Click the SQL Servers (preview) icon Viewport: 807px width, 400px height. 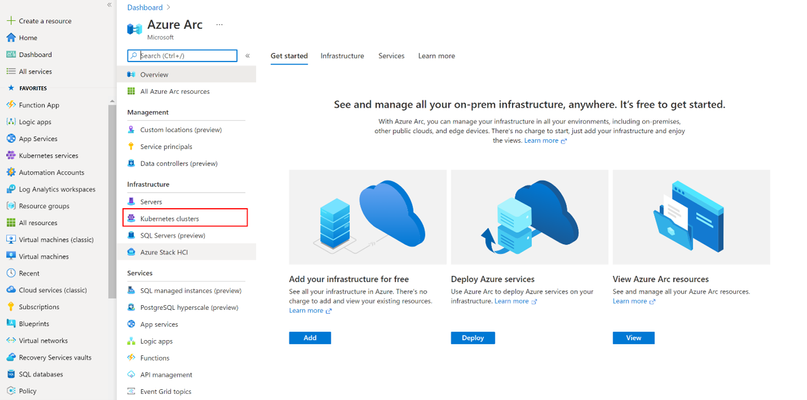131,235
